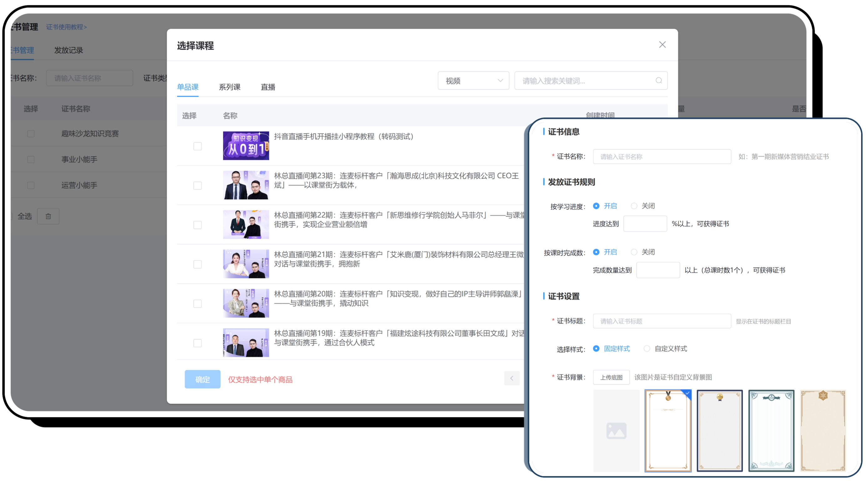Check the 第20期 course checkbox
The image size is (868, 481).
coord(197,304)
